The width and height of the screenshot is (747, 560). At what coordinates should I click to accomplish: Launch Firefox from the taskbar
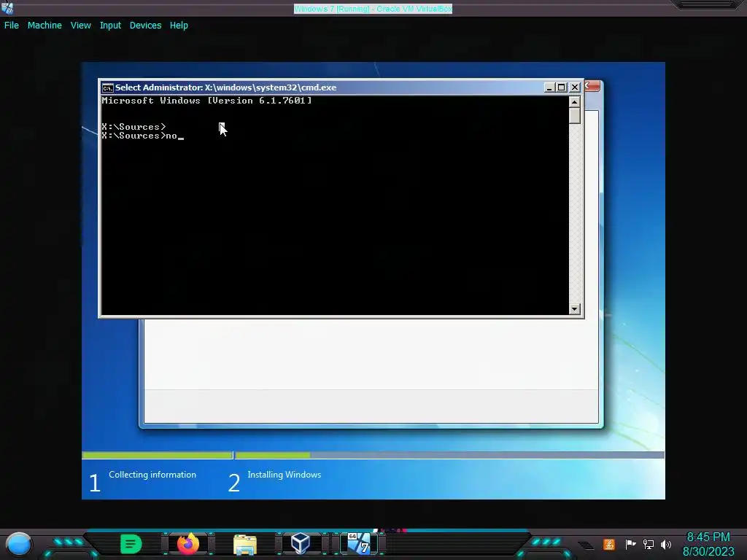click(187, 544)
